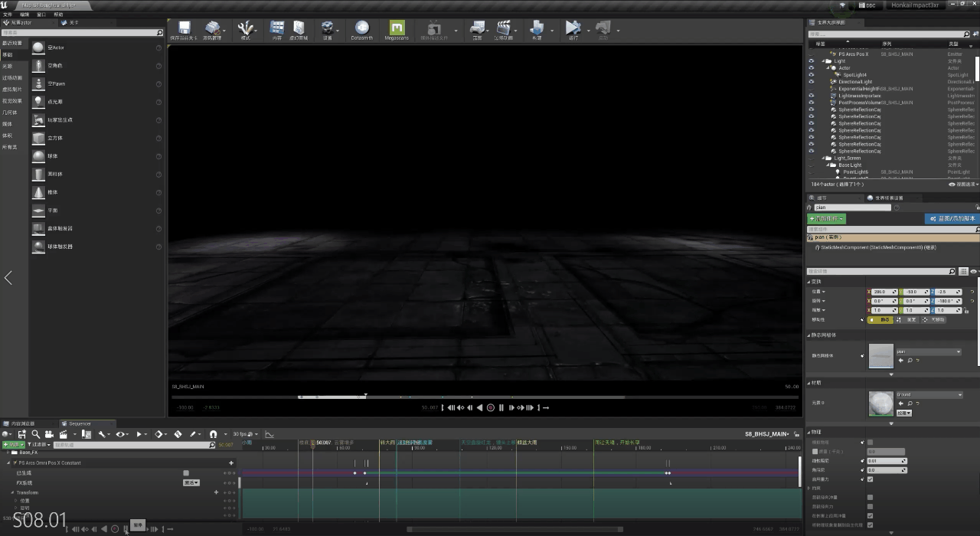980x536 pixels.
Task: Collapse PS Arcs Omni Pos X Constant track
Action: pyautogui.click(x=9, y=463)
